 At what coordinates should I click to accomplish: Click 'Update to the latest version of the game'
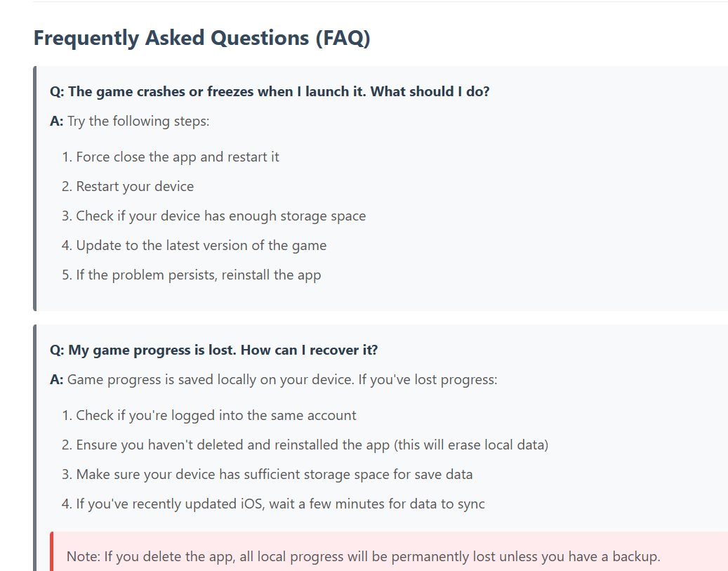pos(201,245)
